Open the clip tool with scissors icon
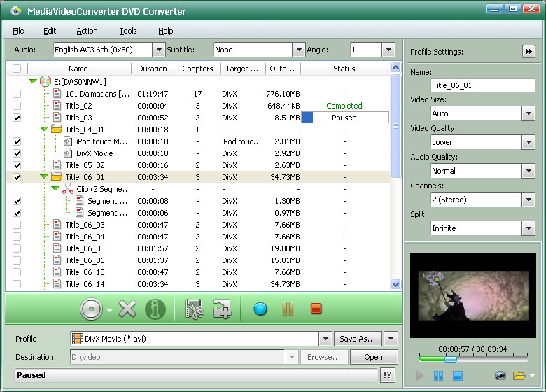 (194, 309)
